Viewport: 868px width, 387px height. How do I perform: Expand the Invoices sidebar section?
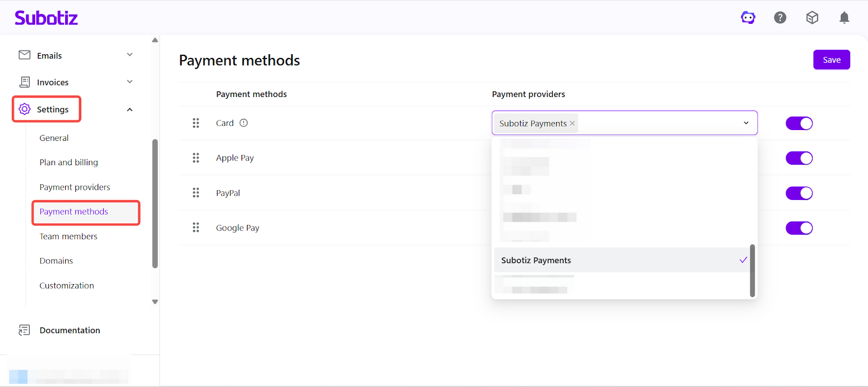point(130,82)
